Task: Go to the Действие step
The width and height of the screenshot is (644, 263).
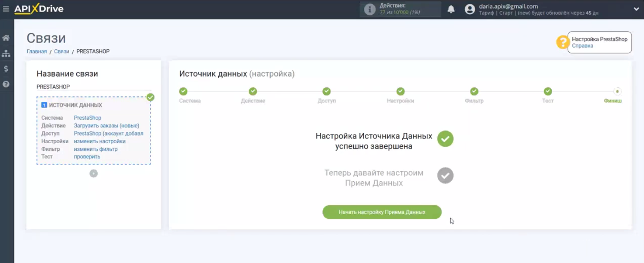Action: pyautogui.click(x=253, y=91)
